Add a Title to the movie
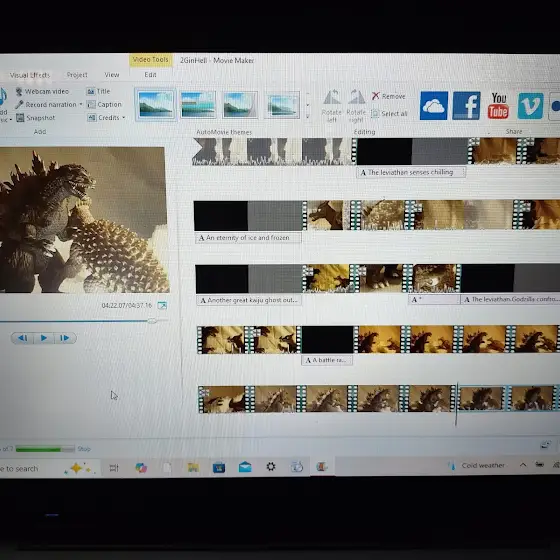The height and width of the screenshot is (560, 560). 99,91
